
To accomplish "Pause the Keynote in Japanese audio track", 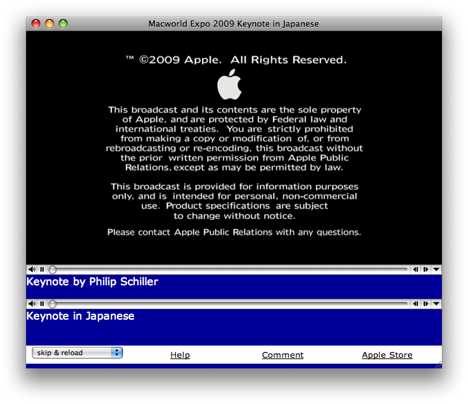I will [42, 304].
